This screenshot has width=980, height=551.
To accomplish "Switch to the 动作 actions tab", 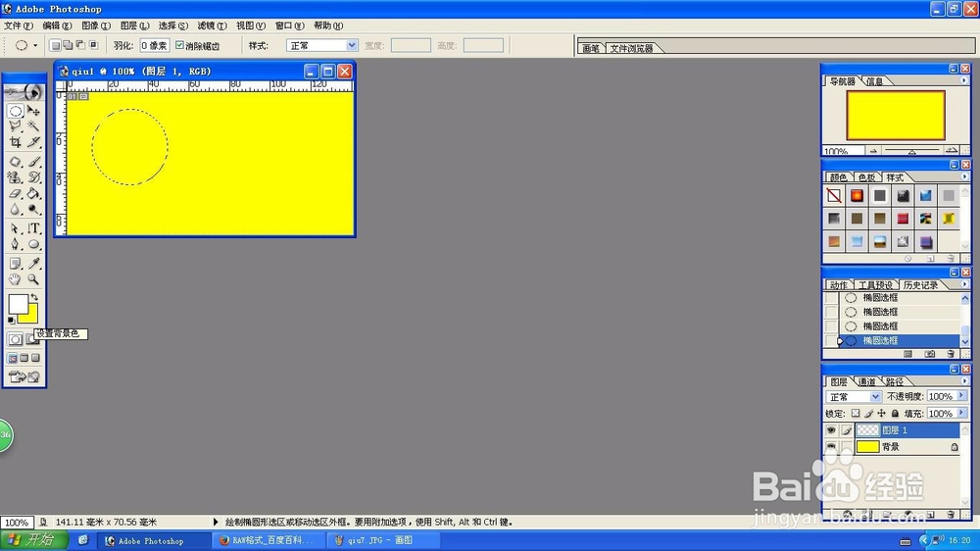I will pos(839,285).
